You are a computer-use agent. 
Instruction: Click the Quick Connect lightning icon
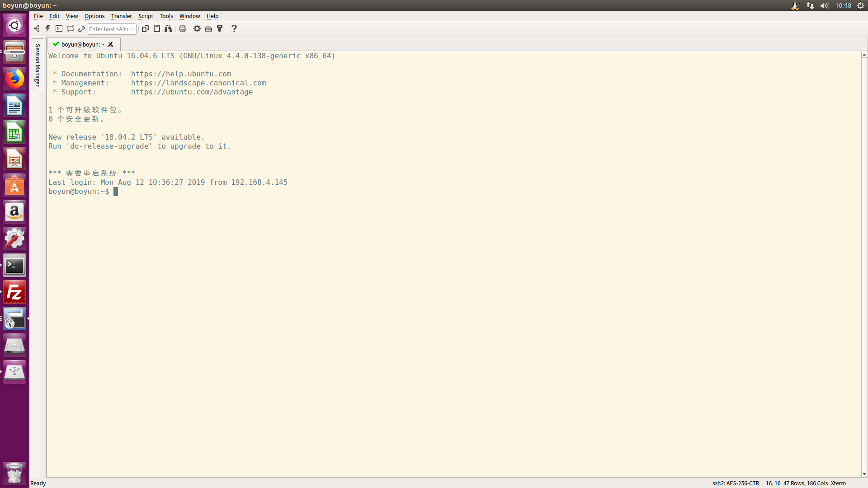48,28
